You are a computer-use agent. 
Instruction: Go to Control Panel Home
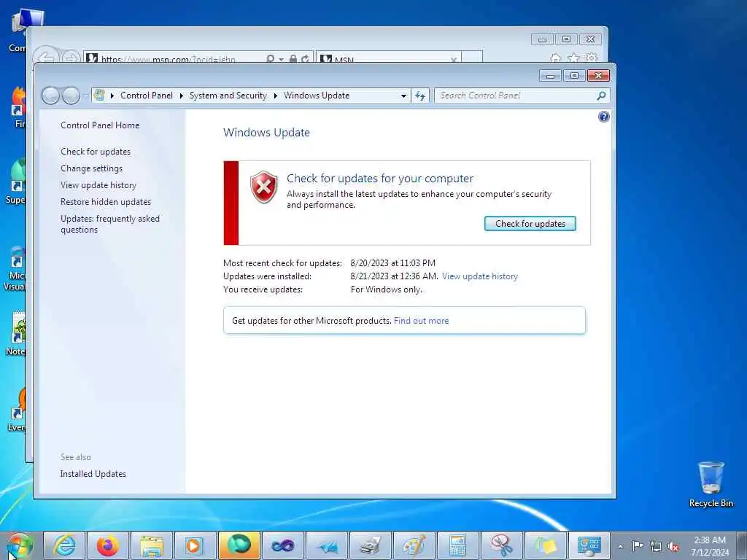point(100,125)
